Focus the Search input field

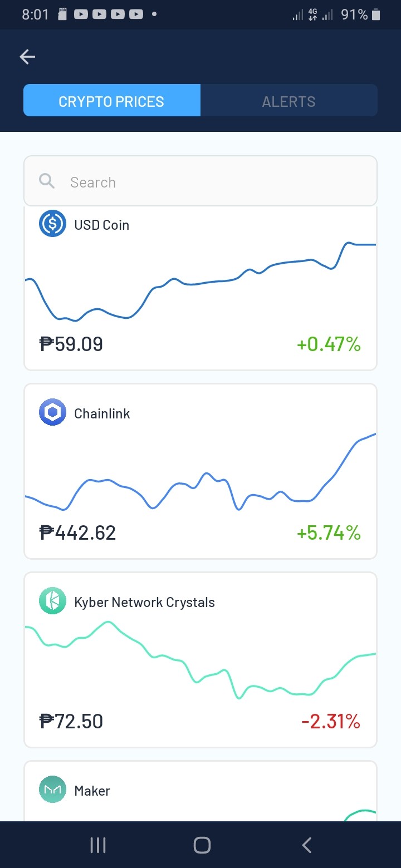click(x=200, y=181)
